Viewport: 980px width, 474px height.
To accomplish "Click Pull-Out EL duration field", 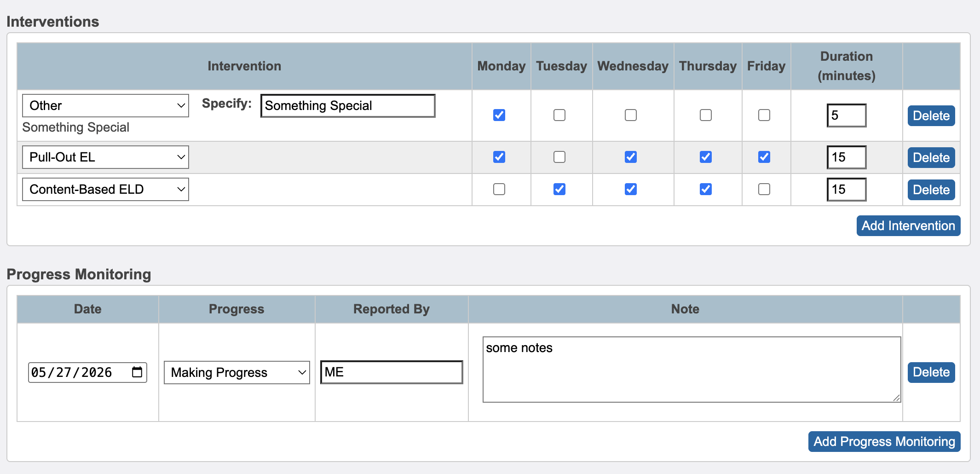I will pyautogui.click(x=847, y=157).
